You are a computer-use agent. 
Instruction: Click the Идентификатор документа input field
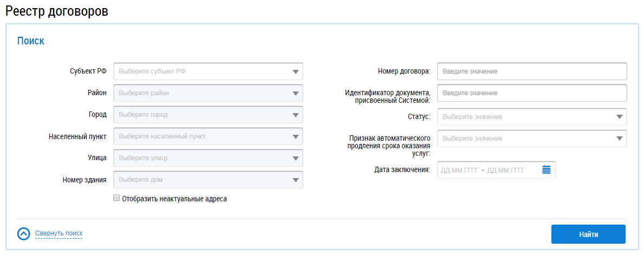[532, 93]
